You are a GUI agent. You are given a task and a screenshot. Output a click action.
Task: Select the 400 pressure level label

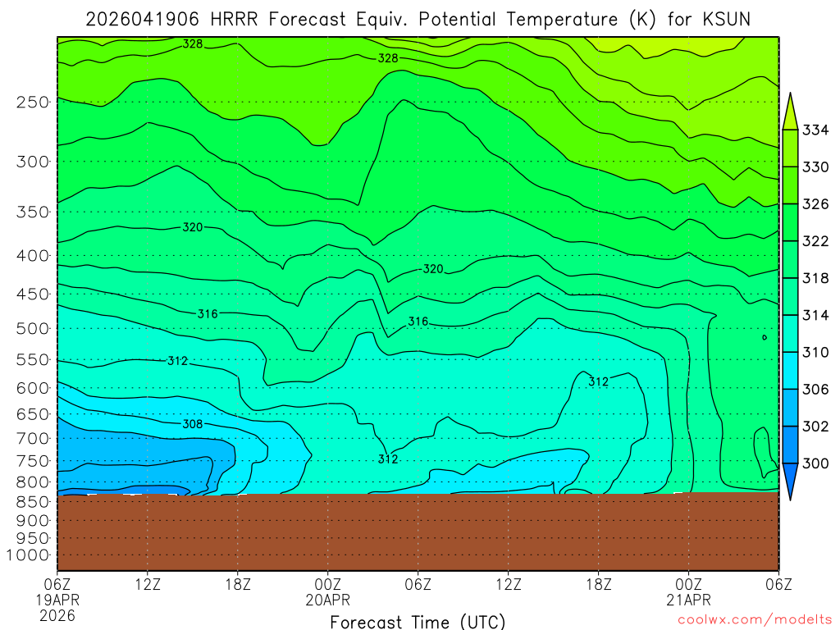pos(33,256)
